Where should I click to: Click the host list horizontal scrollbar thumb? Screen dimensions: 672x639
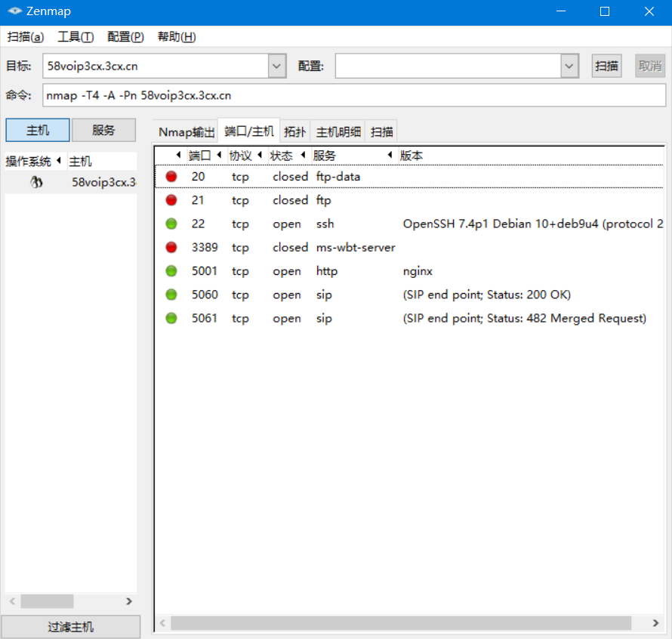(x=47, y=601)
